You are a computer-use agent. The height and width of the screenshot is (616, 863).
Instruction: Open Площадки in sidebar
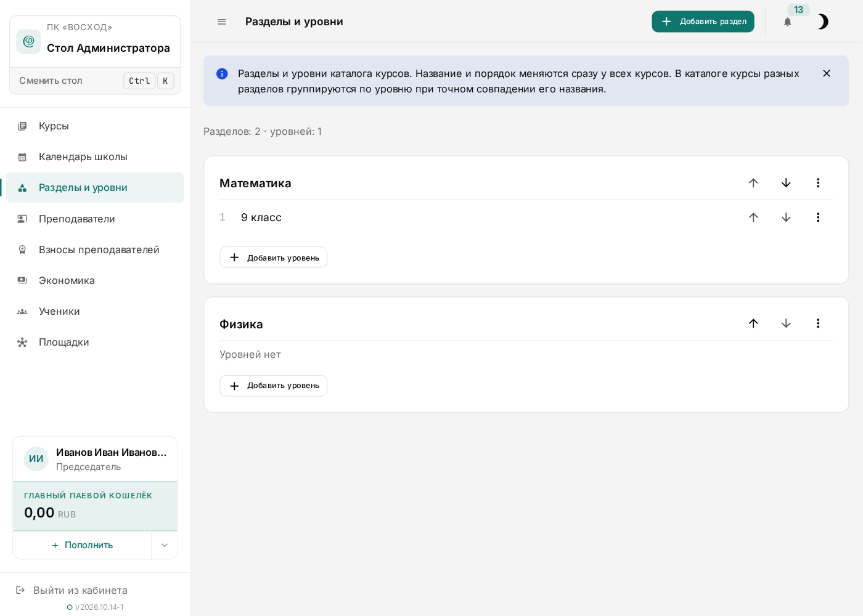95,342
